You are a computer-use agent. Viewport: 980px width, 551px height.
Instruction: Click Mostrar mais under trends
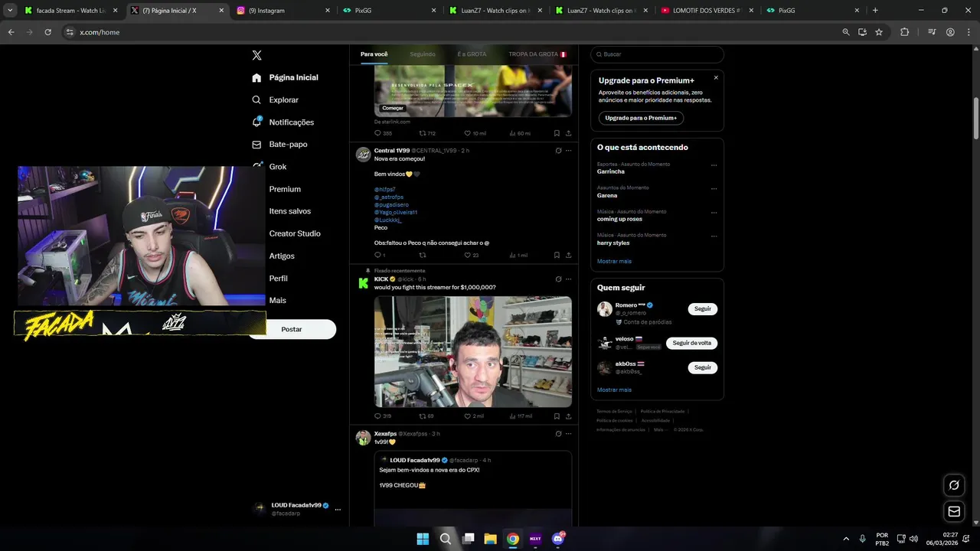[x=614, y=261]
